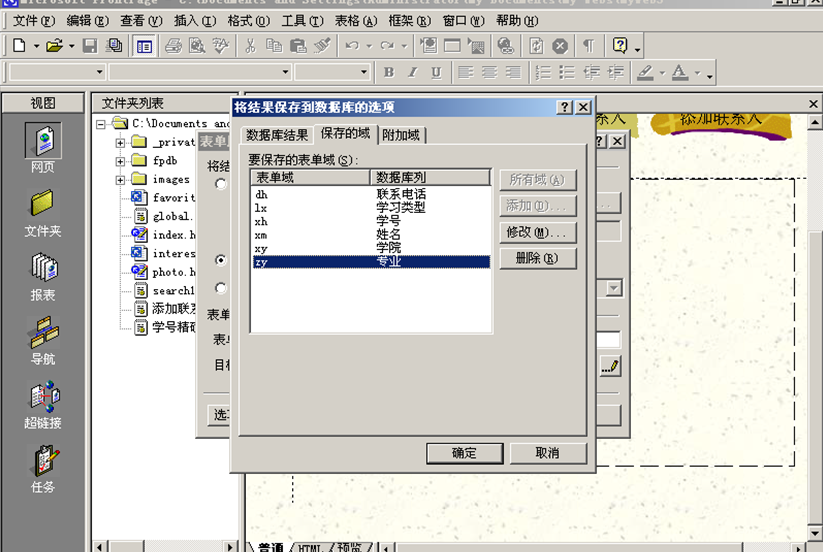
Task: Toggle the Folder List toolbar icon
Action: tap(144, 46)
